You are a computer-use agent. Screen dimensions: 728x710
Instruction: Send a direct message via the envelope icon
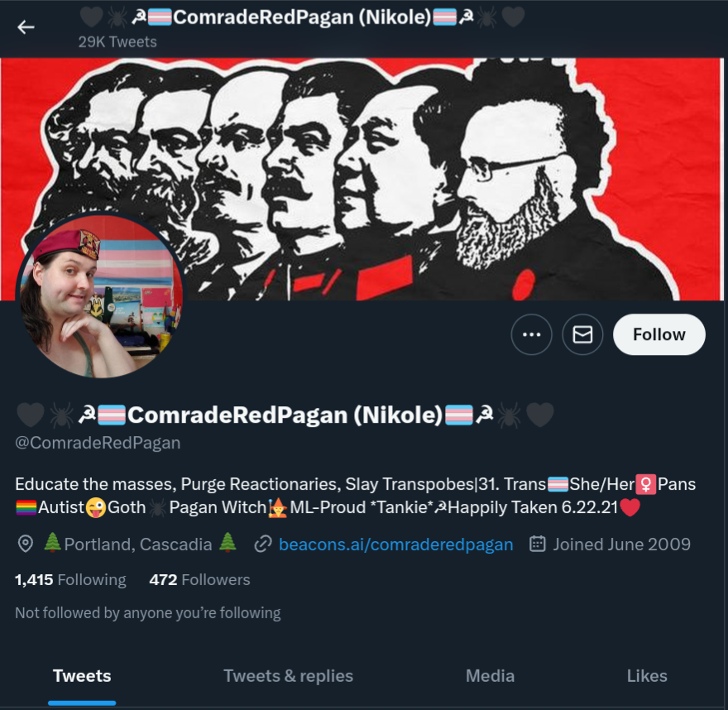[x=582, y=334]
